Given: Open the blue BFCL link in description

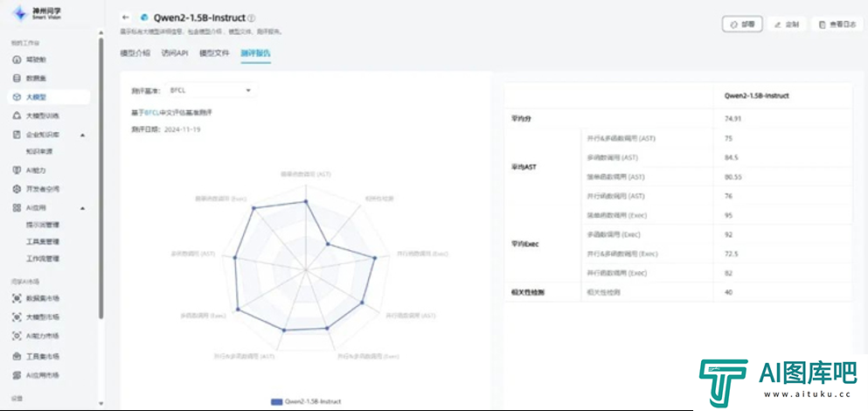Looking at the screenshot, I should tap(152, 113).
